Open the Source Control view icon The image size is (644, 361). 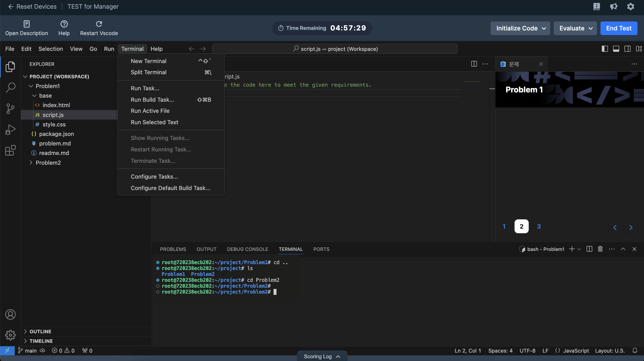[10, 108]
